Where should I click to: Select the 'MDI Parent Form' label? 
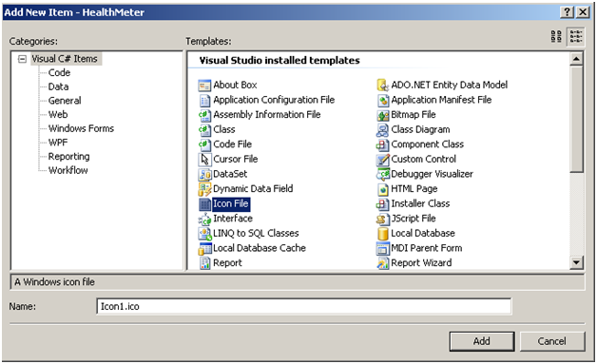(427, 248)
